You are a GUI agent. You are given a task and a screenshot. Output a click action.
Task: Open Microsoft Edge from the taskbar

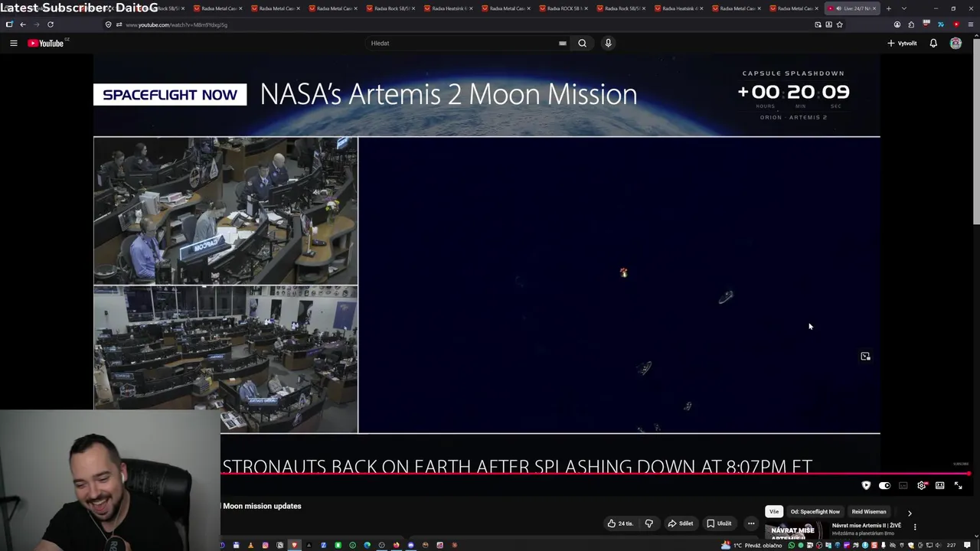(x=367, y=545)
